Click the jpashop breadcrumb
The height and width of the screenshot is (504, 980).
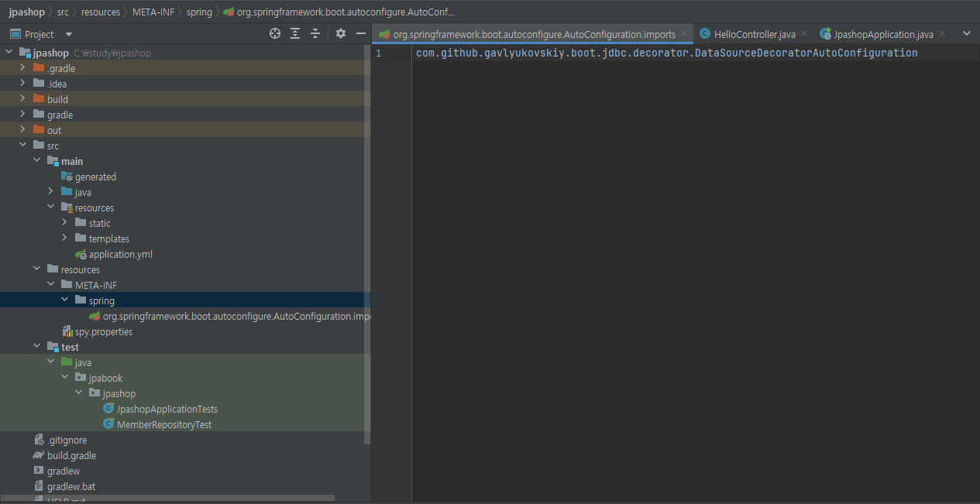[x=27, y=12]
